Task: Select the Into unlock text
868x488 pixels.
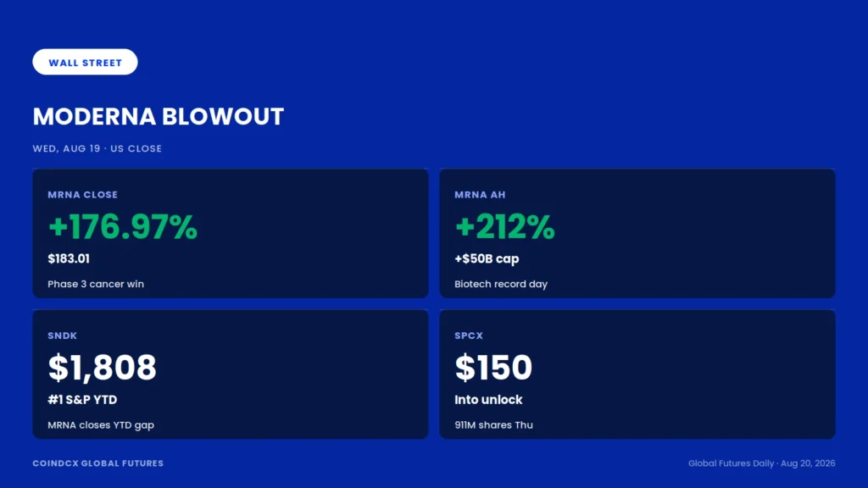Action: click(x=488, y=400)
